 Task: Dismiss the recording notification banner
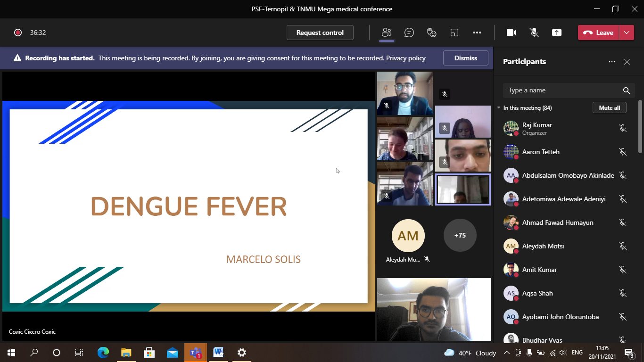pyautogui.click(x=465, y=58)
